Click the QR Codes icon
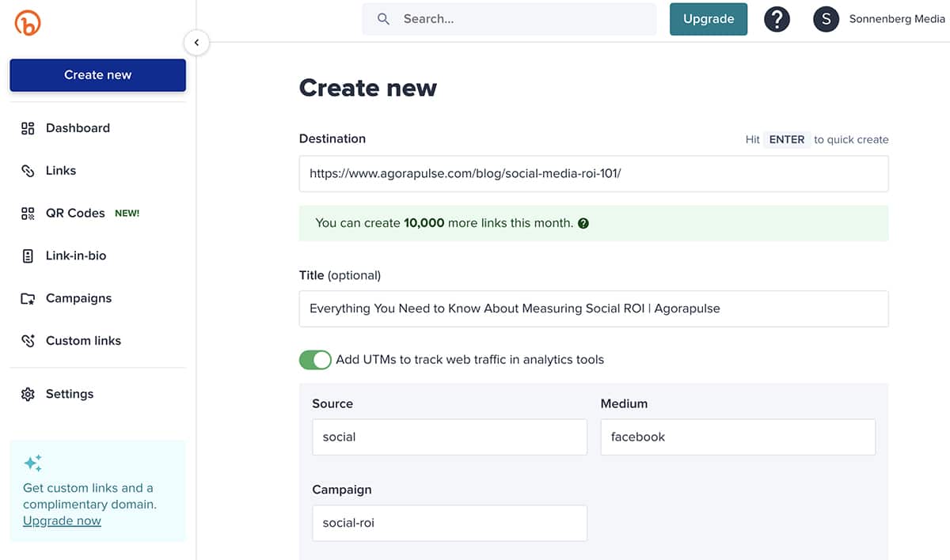 [x=28, y=214]
